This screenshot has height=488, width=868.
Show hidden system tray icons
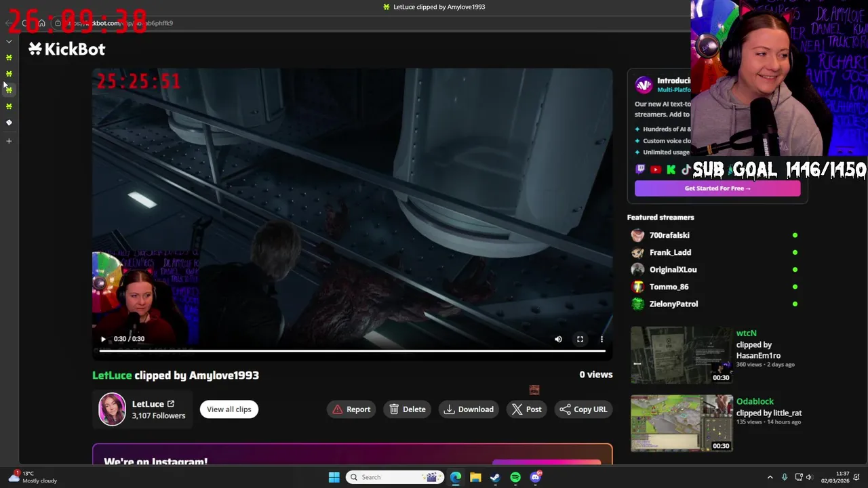(770, 477)
